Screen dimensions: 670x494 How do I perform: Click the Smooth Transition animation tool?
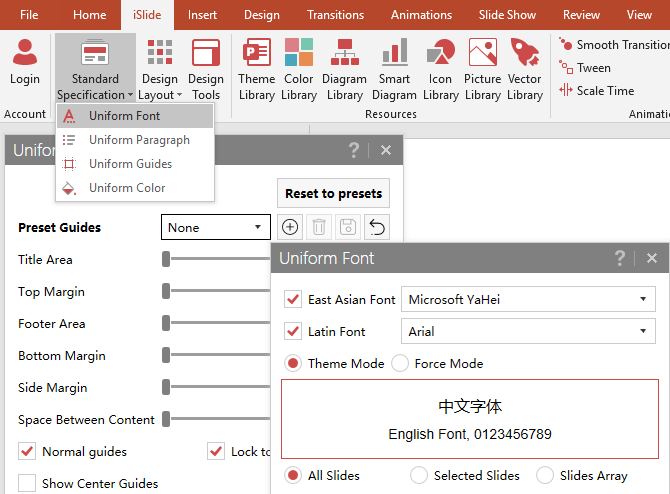click(614, 44)
